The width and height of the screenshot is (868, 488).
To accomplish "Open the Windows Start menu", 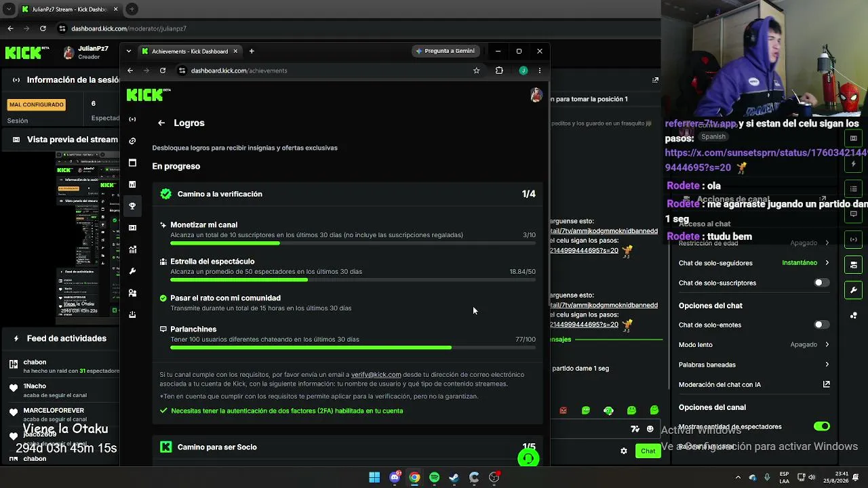I will 374,477.
